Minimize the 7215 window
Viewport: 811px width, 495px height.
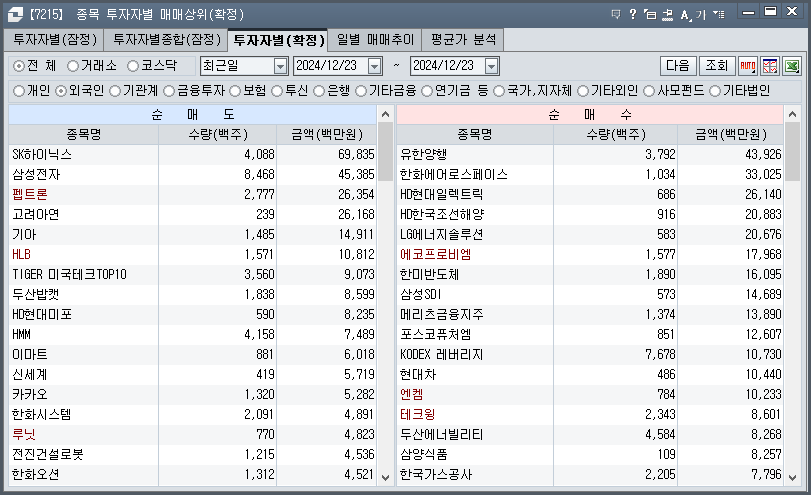click(x=748, y=12)
